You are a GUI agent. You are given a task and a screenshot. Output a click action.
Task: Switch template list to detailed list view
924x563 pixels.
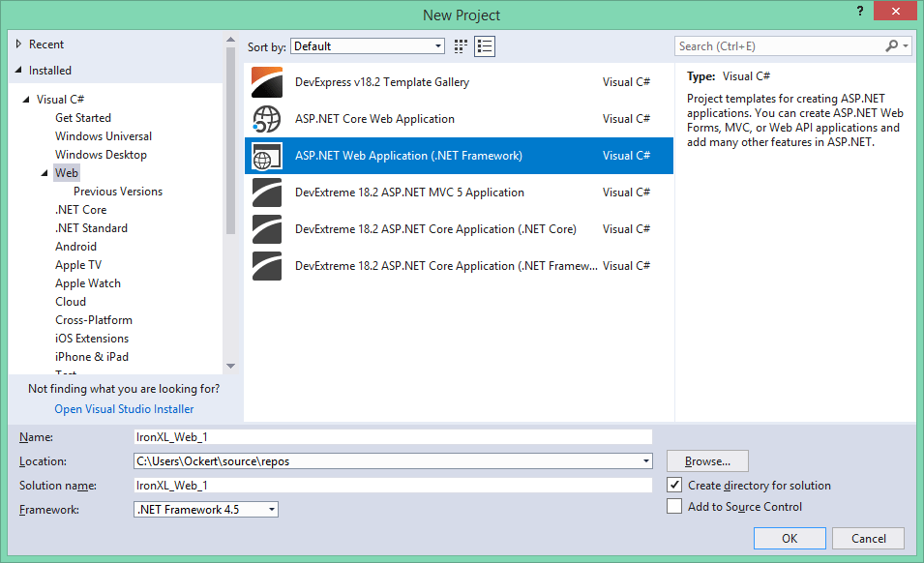tap(484, 45)
